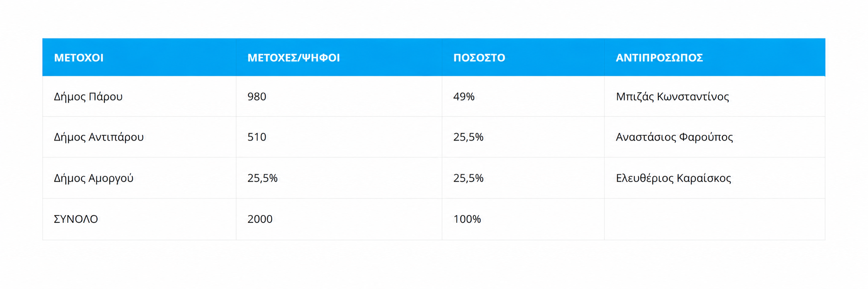Viewport: 868px width, 289px height.
Task: Click the ΜΕΤΟΧΟΙ column header
Action: click(x=79, y=57)
